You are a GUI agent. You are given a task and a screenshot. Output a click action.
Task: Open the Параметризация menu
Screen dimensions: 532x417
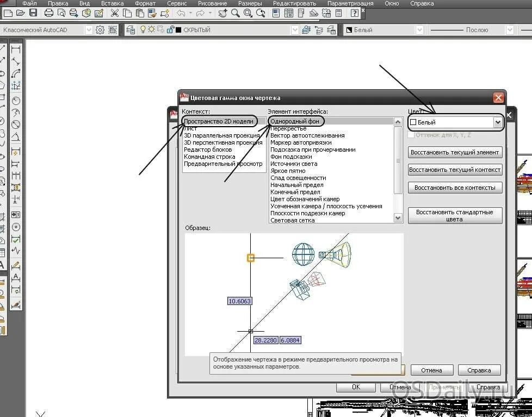click(350, 3)
